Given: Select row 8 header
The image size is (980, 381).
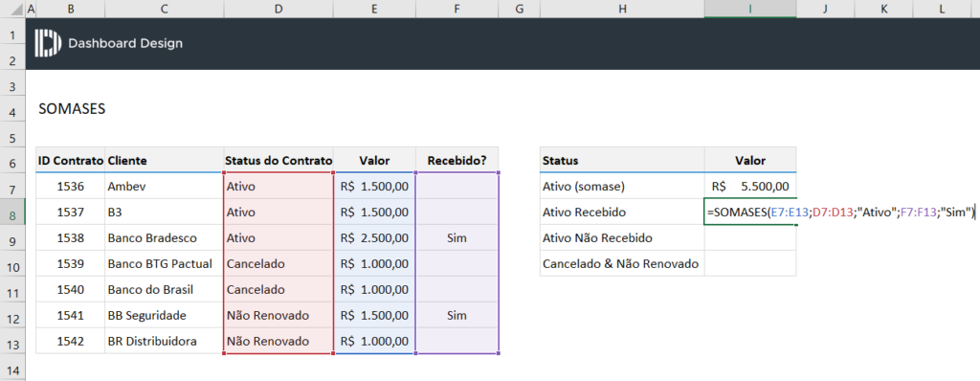Looking at the screenshot, I should coord(12,213).
